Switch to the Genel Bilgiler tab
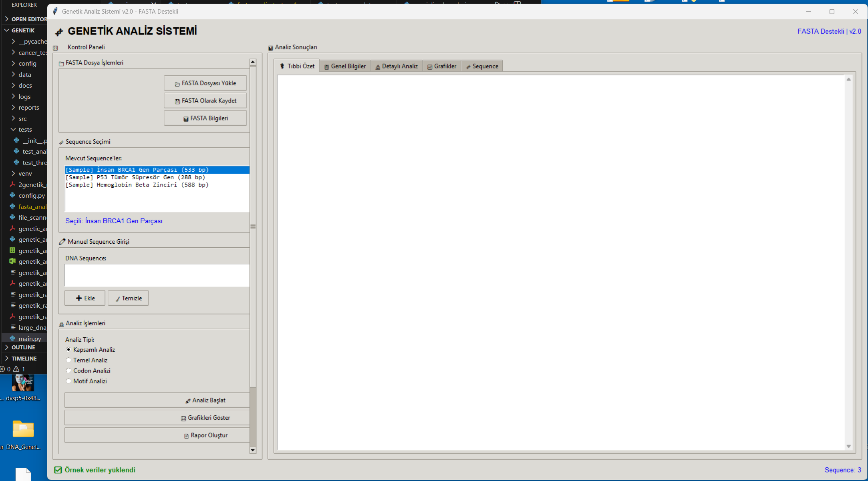 click(x=345, y=66)
